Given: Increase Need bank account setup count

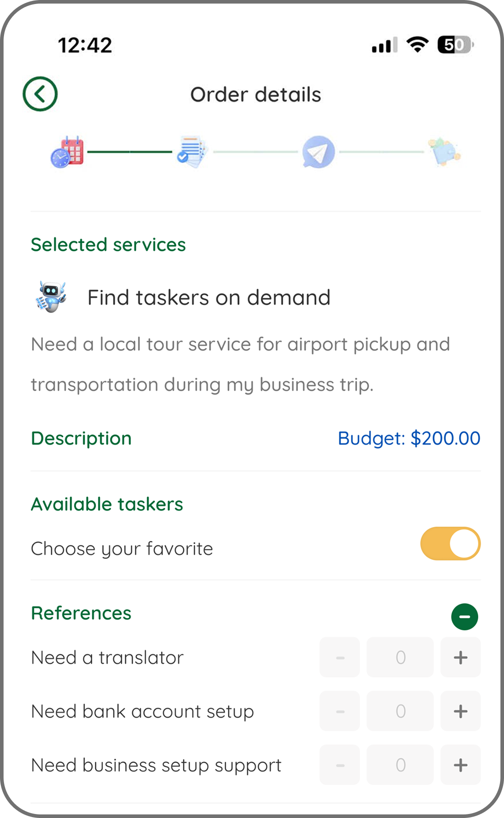Looking at the screenshot, I should (x=460, y=711).
